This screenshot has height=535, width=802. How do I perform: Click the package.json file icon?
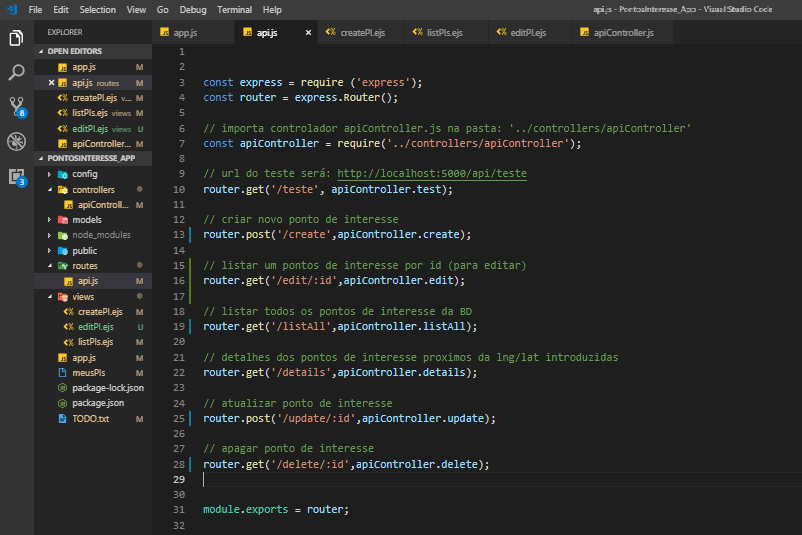coord(62,402)
